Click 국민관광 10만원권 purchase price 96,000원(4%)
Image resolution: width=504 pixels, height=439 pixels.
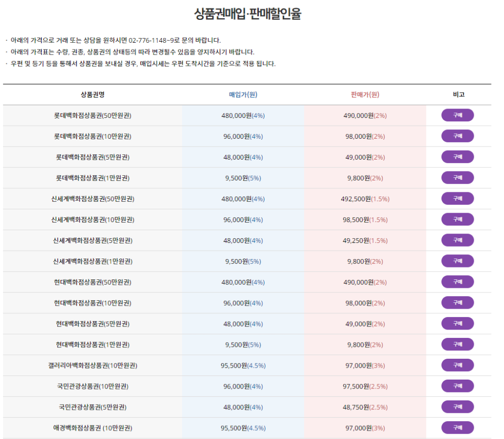[243, 387]
